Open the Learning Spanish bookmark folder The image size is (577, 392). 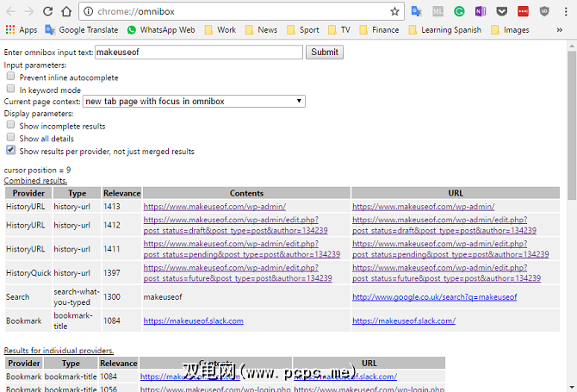(x=445, y=30)
